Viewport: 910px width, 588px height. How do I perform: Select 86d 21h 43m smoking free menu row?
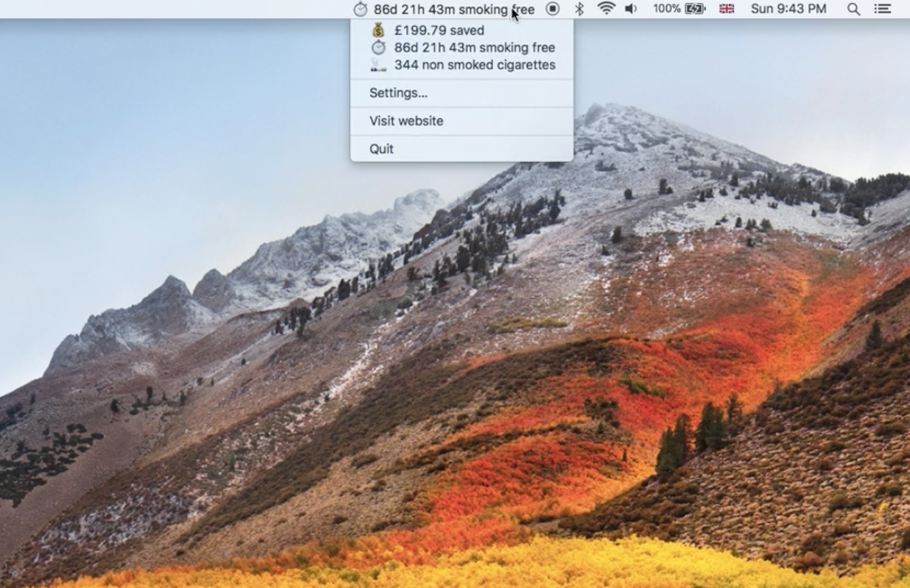[x=462, y=48]
